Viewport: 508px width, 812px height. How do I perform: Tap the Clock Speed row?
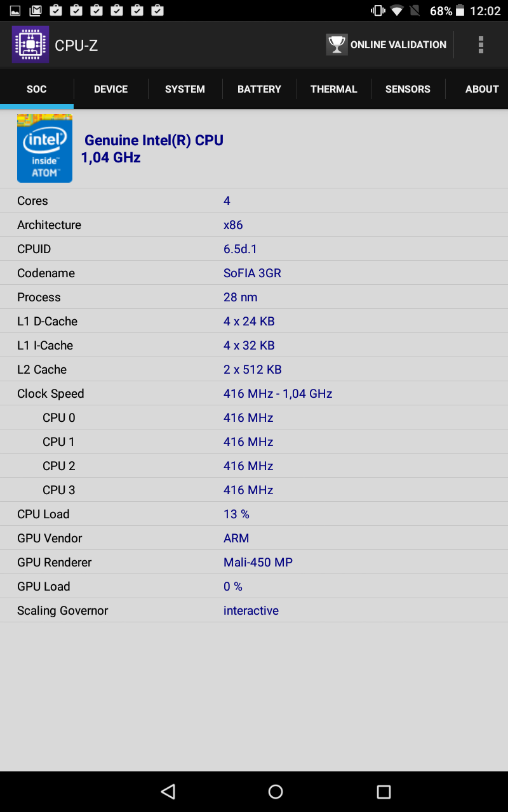254,393
